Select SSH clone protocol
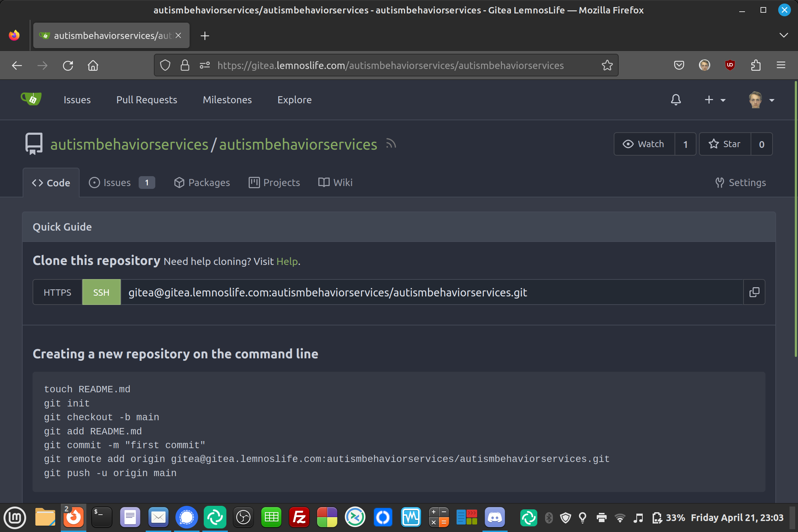Viewport: 798px width, 532px height. tap(101, 292)
